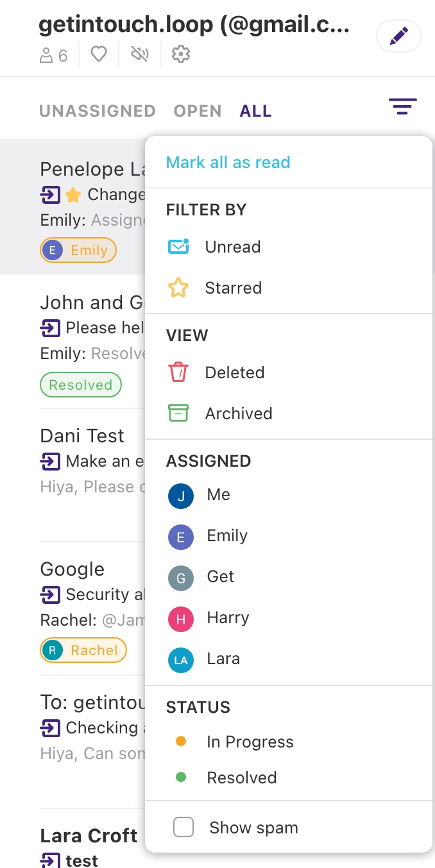Click Mark all as read

pyautogui.click(x=228, y=162)
